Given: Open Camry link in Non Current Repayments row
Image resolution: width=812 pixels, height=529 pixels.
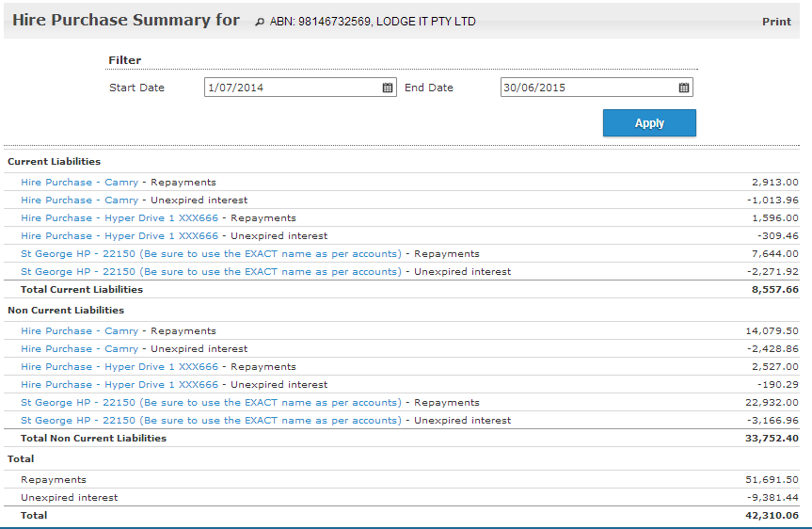Looking at the screenshot, I should click(80, 331).
